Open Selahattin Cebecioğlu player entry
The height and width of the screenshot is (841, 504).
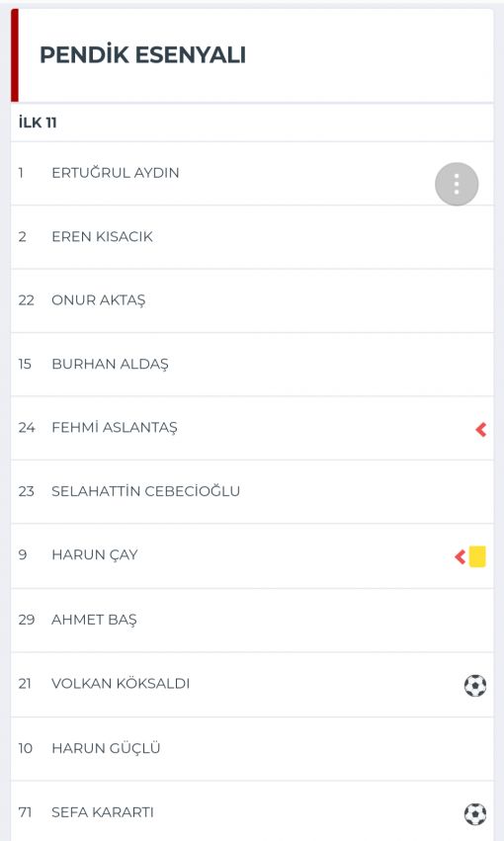[252, 491]
